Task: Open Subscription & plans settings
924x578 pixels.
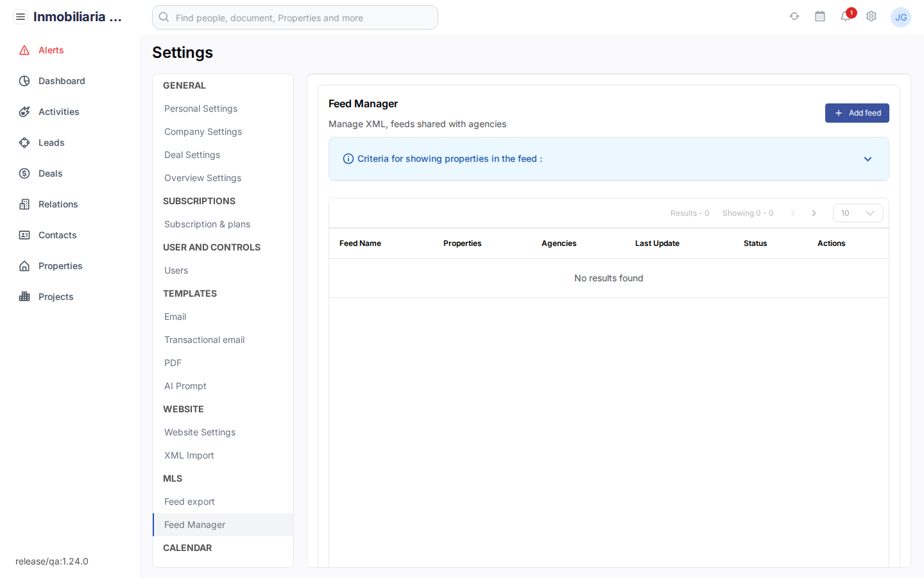Action: tap(207, 224)
